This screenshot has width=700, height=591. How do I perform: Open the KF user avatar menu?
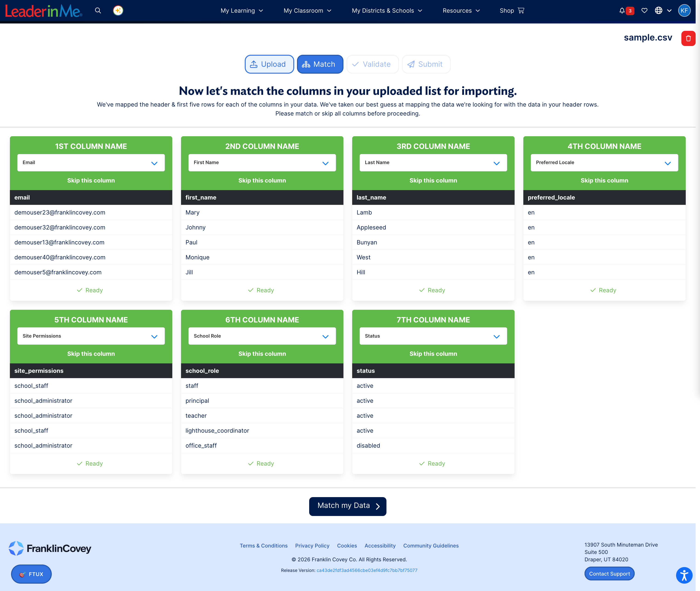(684, 10)
